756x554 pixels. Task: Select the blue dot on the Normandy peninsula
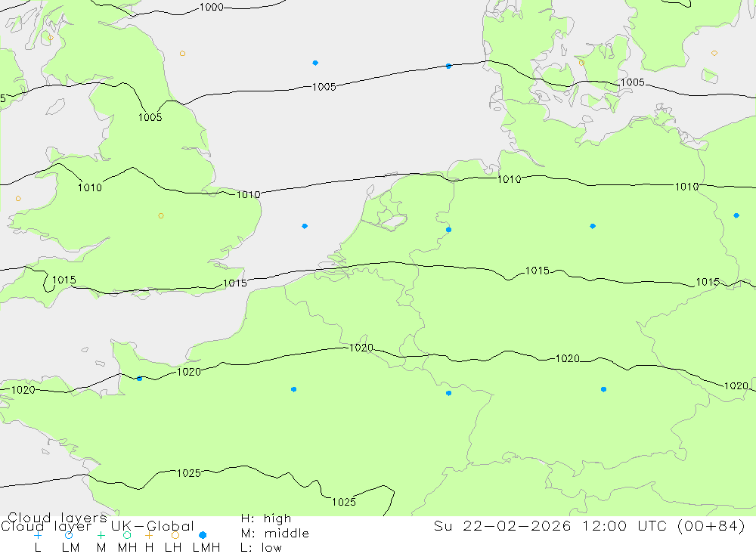[x=139, y=379]
